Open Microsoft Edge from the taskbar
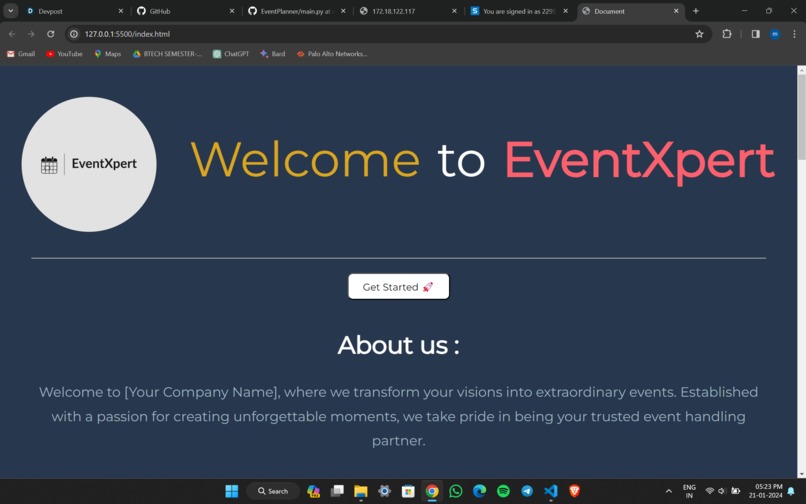Viewport: 806px width, 504px height. point(479,491)
